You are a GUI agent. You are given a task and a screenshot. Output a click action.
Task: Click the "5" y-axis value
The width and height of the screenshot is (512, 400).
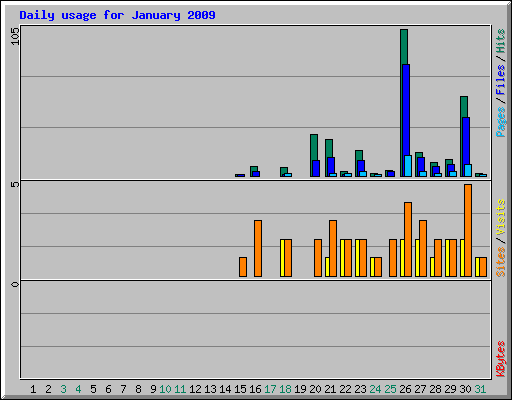point(15,184)
